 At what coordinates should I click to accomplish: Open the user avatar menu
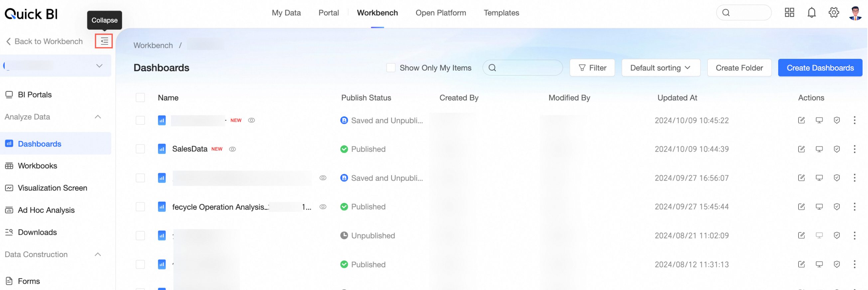point(855,13)
